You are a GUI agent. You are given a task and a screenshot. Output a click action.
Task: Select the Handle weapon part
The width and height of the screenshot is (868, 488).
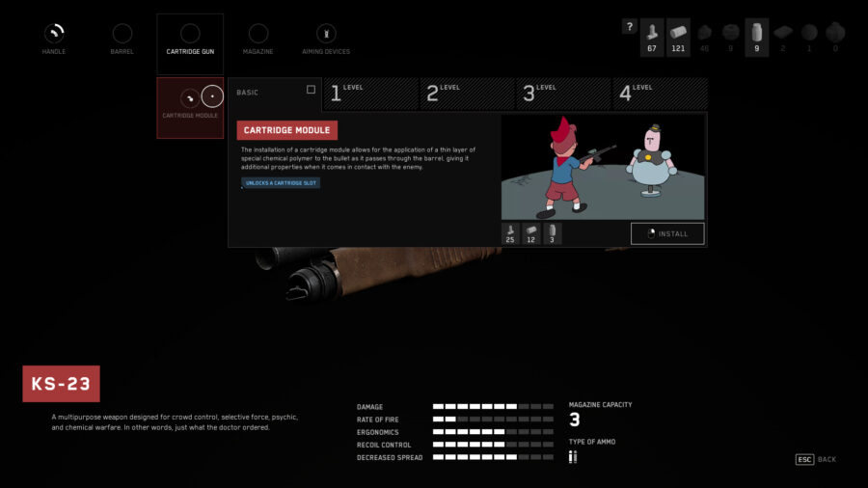point(54,40)
